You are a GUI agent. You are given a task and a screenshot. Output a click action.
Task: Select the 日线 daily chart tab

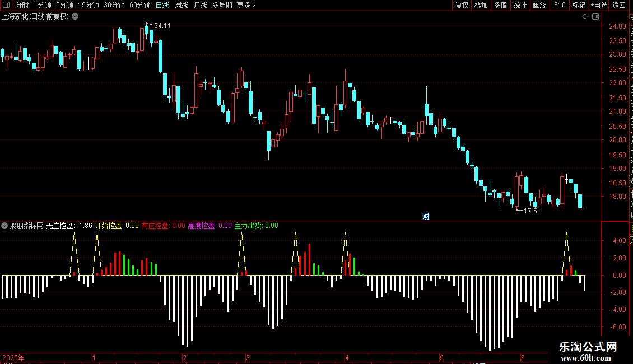pos(162,5)
